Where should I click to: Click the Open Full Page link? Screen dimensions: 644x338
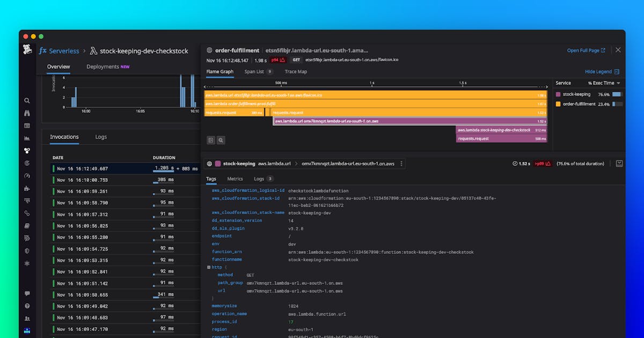point(586,50)
